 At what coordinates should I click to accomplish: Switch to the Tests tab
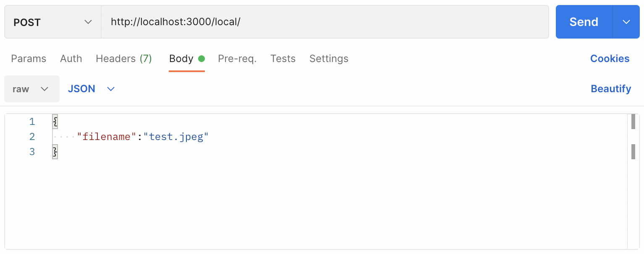click(x=283, y=59)
